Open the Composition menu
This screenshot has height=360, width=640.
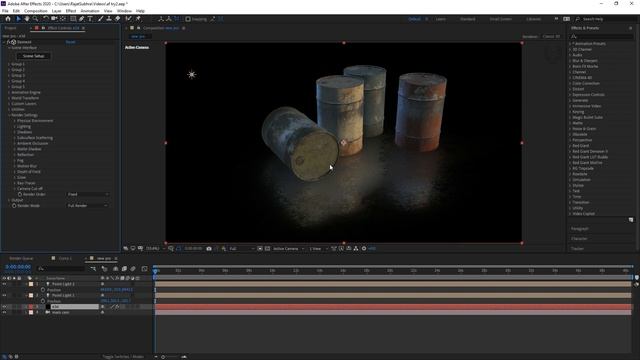click(x=36, y=11)
